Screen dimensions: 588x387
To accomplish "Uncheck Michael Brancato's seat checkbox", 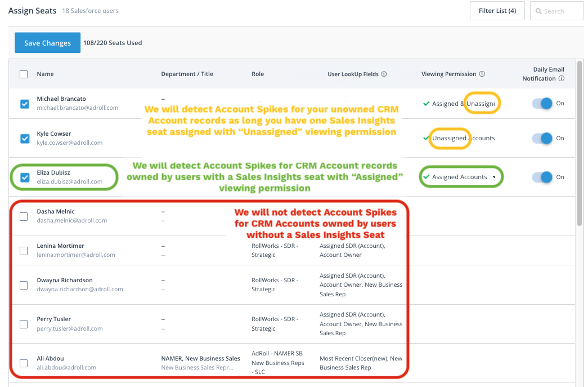I will click(25, 104).
